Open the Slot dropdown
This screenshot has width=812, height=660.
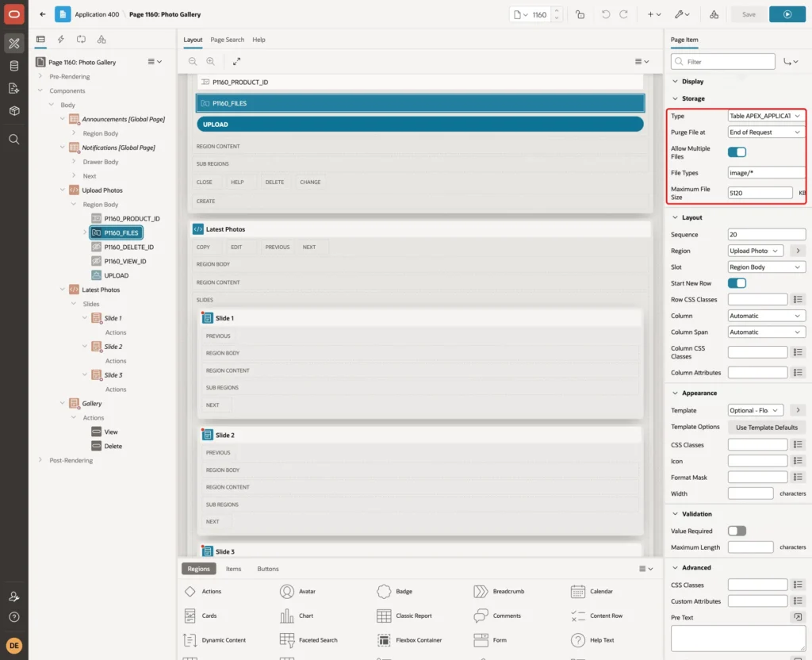click(767, 267)
